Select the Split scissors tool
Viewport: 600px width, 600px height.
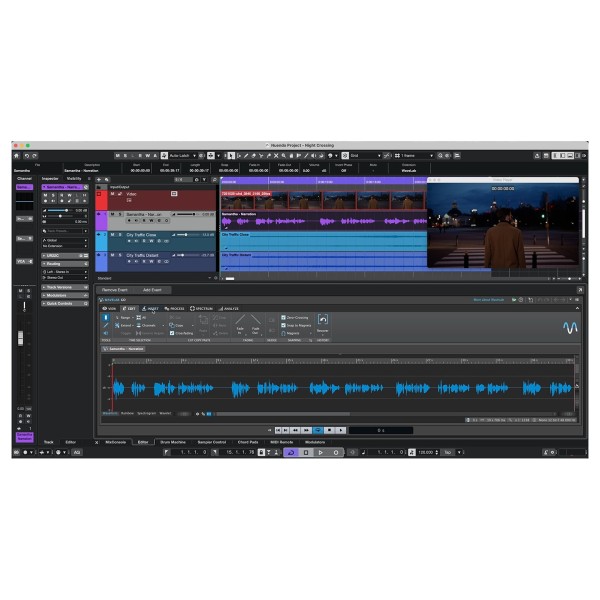click(x=261, y=156)
